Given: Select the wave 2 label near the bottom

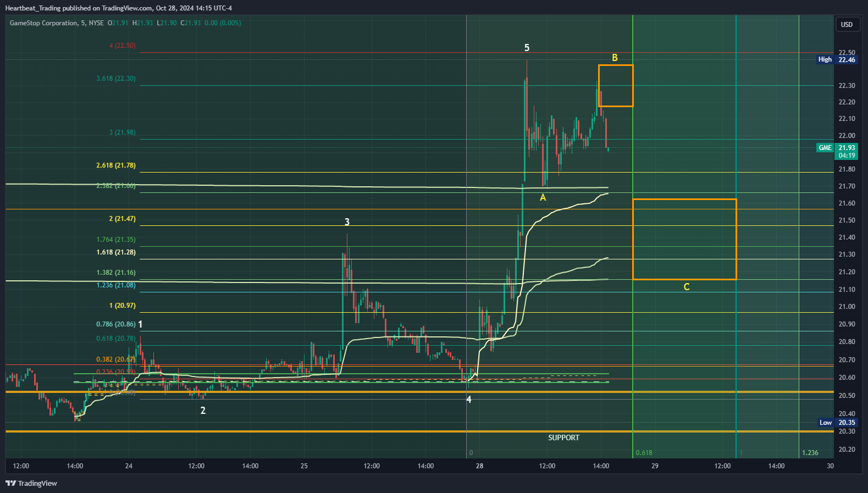Looking at the screenshot, I should [203, 411].
